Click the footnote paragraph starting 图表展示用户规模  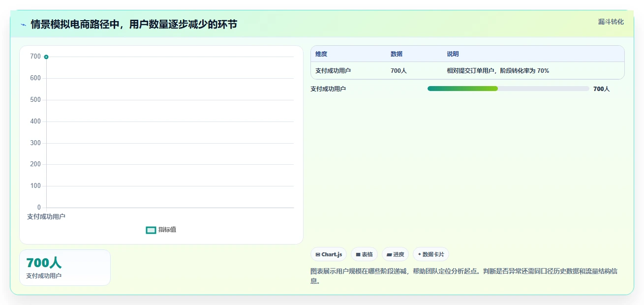464,276
